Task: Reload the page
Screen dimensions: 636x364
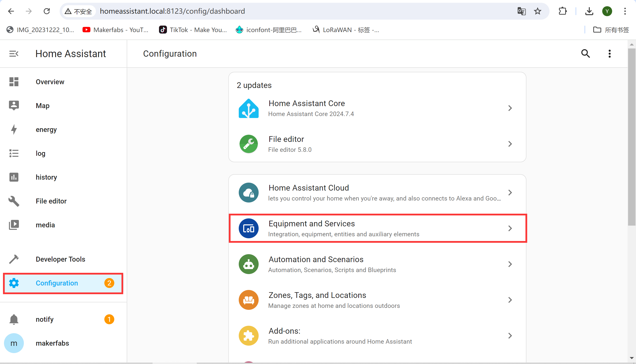Action: [47, 11]
